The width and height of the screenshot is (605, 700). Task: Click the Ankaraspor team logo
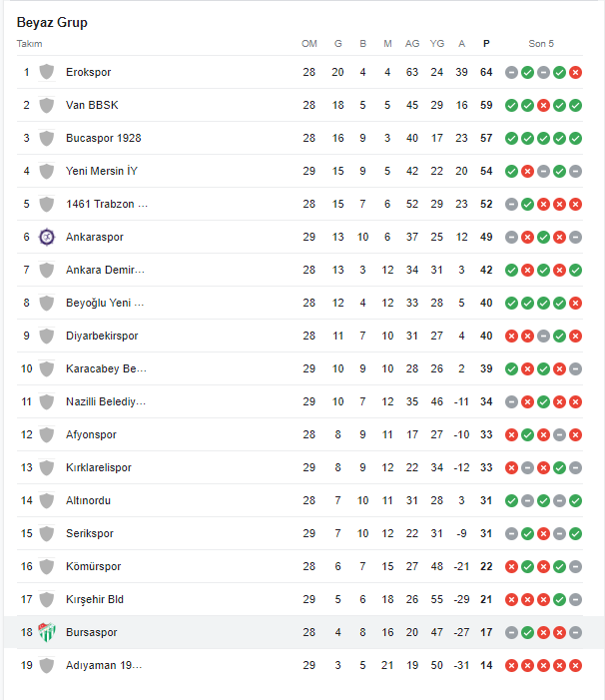pos(46,237)
